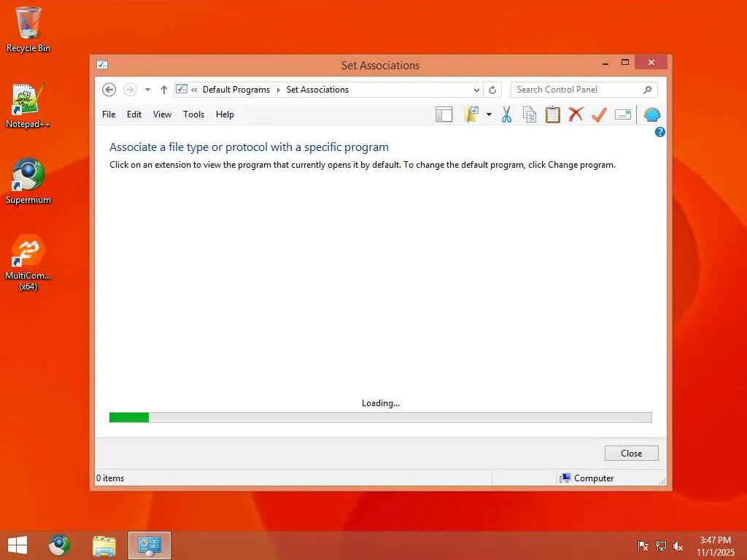Click the folder options toolbar icon

click(x=471, y=114)
